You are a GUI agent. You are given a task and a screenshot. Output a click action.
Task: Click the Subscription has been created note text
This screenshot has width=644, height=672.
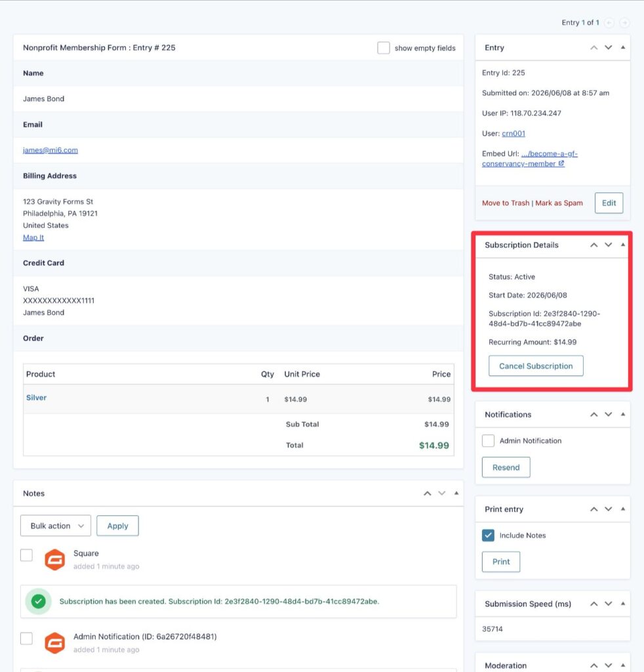pos(219,601)
